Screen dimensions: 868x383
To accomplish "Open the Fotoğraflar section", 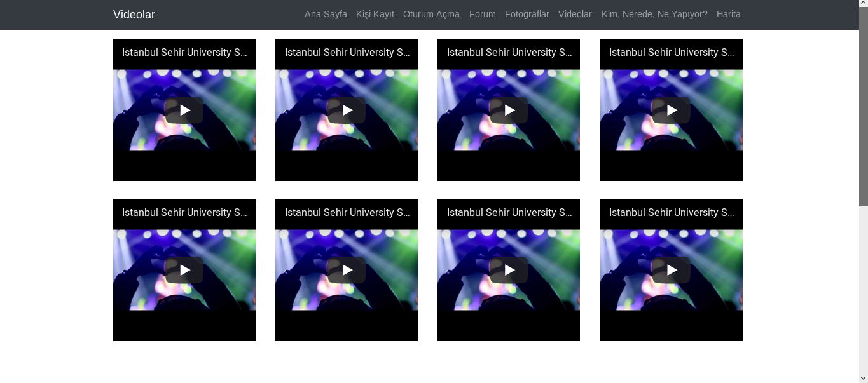I will pyautogui.click(x=527, y=14).
